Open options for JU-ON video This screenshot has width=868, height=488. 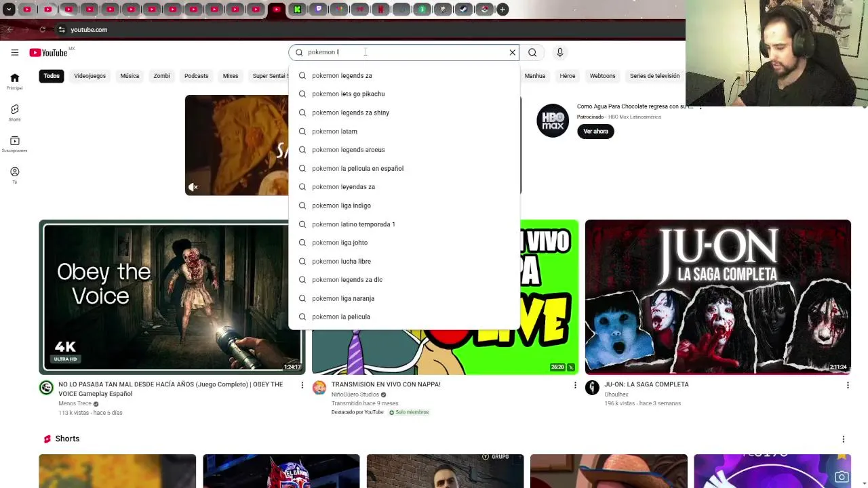(848, 385)
